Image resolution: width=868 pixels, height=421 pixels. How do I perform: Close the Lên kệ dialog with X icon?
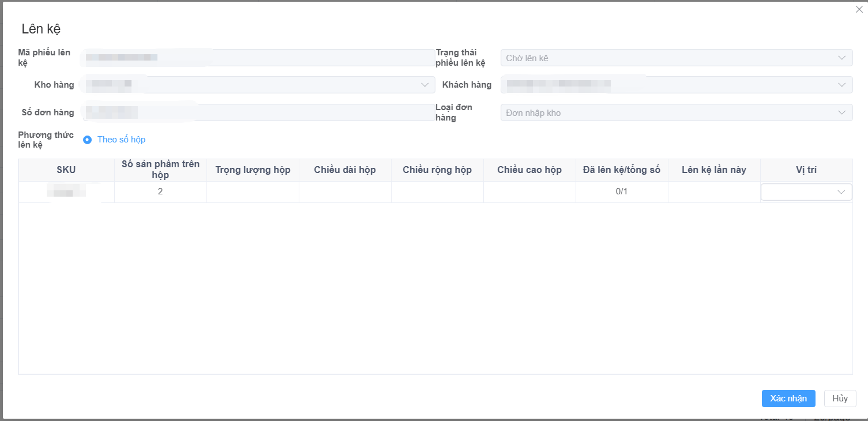tap(859, 9)
